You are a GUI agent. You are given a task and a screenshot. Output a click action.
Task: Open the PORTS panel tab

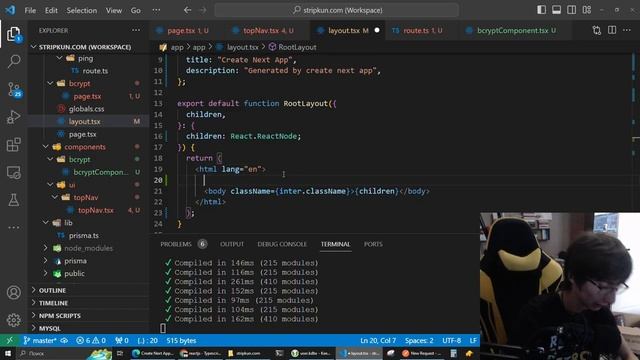click(373, 244)
